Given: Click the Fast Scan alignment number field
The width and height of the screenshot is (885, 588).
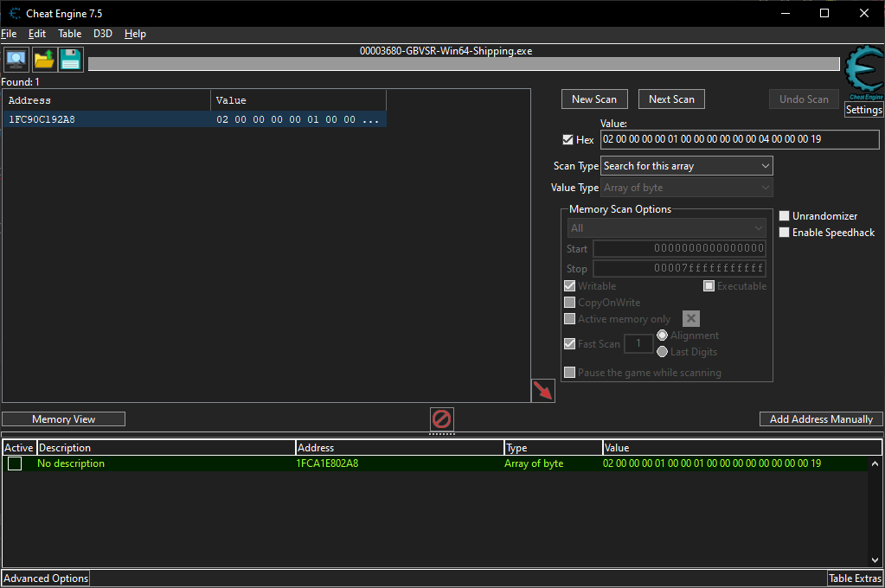Looking at the screenshot, I should pyautogui.click(x=638, y=343).
